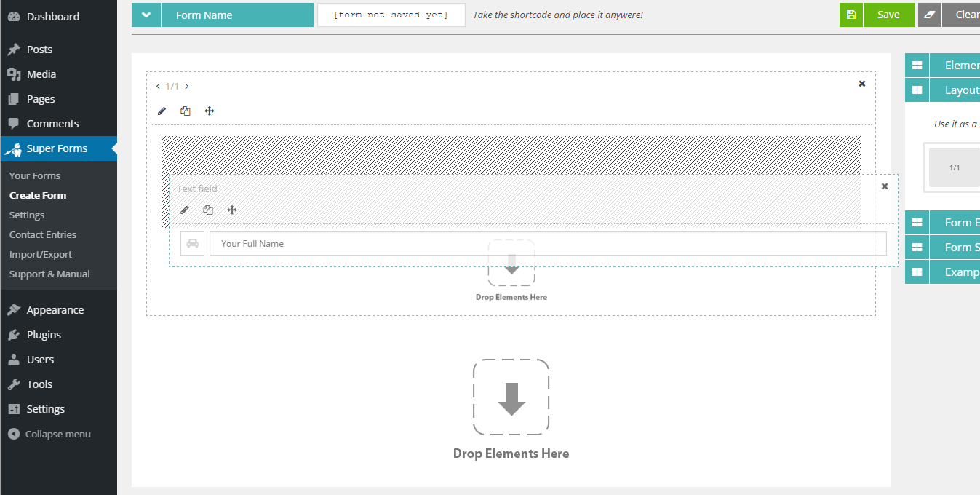Image resolution: width=980 pixels, height=495 pixels.
Task: Delete the column via its X button
Action: (861, 83)
